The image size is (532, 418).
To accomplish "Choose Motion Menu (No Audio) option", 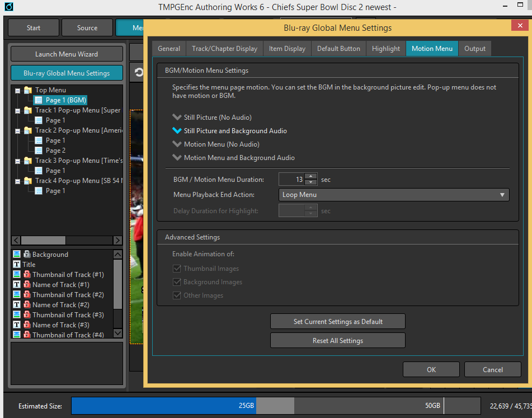I will (x=216, y=144).
